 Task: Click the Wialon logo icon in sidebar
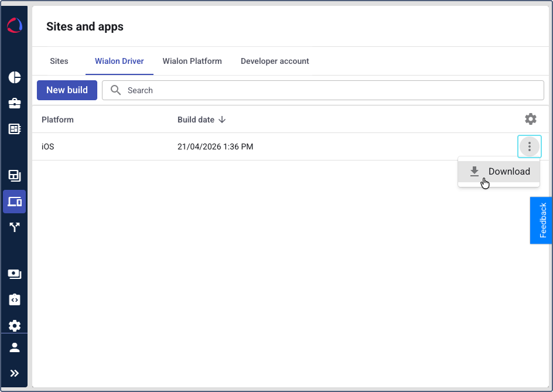(x=15, y=25)
